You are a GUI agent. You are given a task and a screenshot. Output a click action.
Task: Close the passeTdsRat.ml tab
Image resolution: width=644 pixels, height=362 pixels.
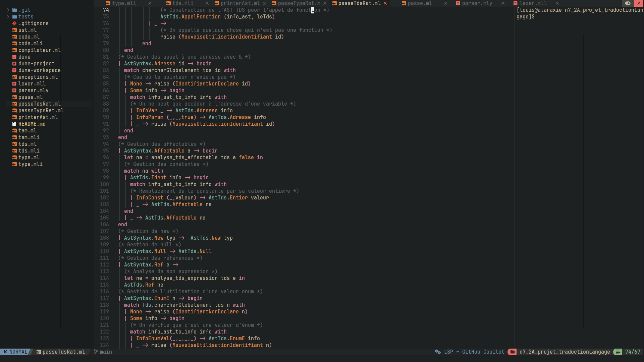point(385,3)
